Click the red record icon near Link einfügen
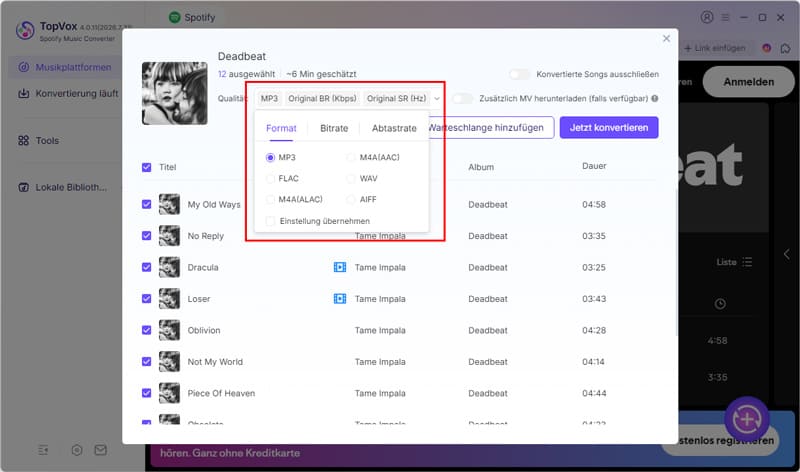 pos(766,48)
